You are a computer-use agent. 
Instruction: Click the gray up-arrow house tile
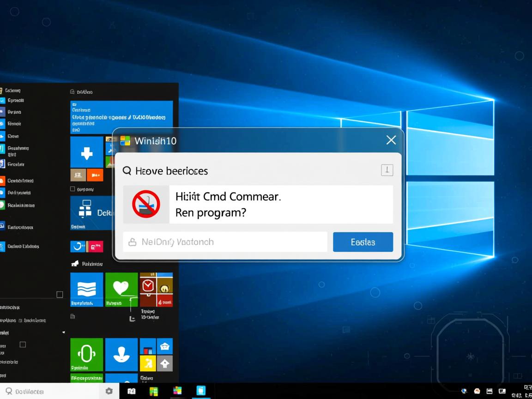(165, 363)
